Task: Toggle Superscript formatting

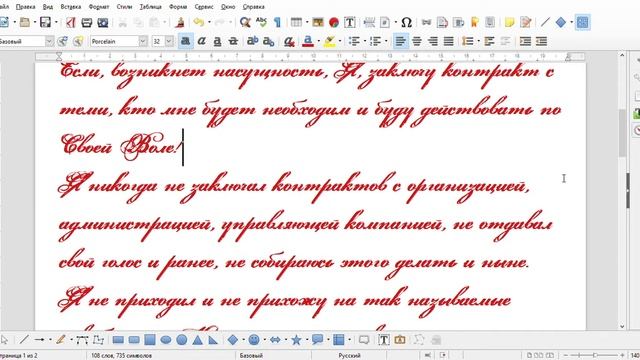Action: [x=253, y=41]
